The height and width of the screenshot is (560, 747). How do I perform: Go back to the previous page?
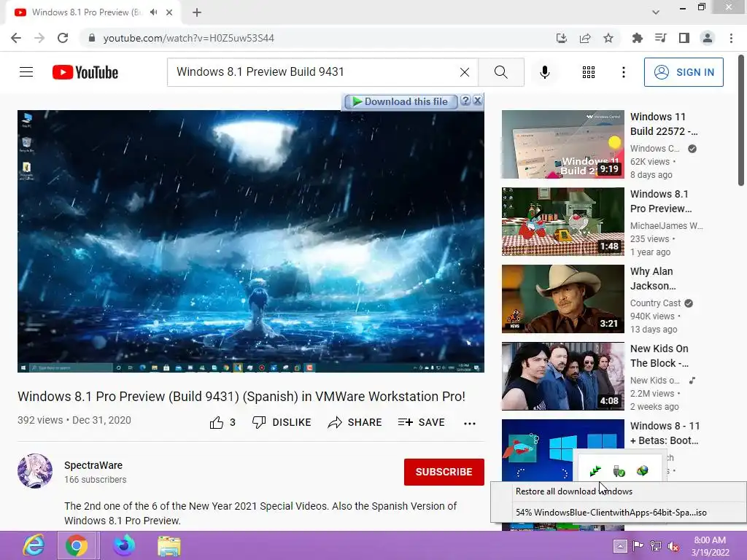(x=16, y=38)
